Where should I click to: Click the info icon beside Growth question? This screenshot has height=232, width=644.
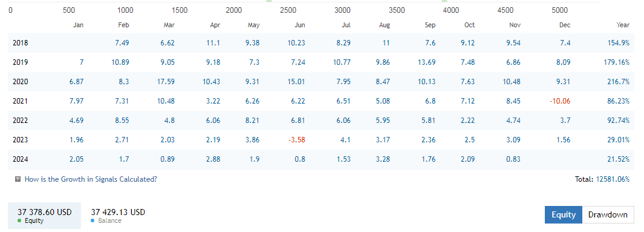18,179
